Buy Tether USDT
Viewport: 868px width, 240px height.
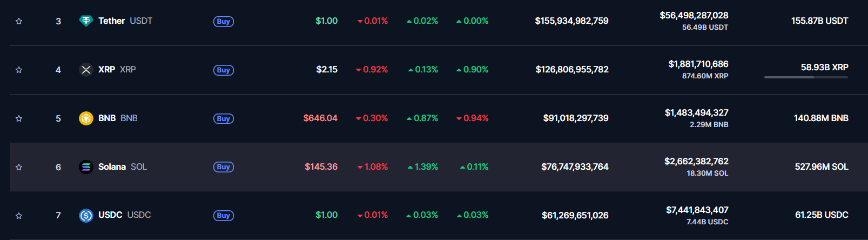pos(224,22)
